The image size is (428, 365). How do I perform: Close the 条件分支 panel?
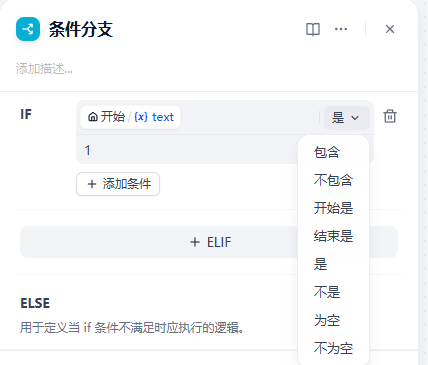[390, 29]
